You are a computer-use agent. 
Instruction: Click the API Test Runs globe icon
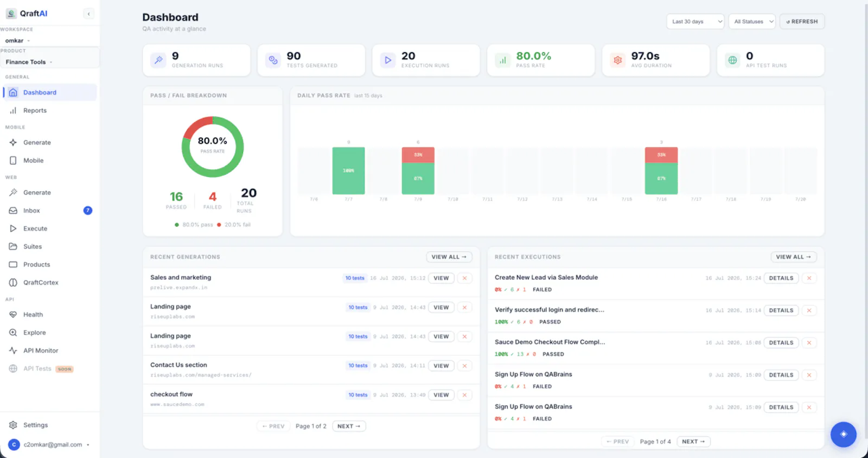click(733, 60)
